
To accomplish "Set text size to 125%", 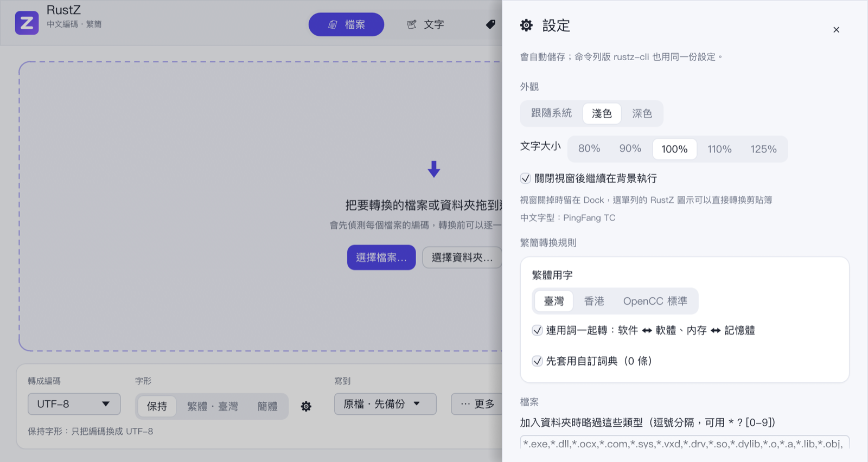I will click(763, 149).
